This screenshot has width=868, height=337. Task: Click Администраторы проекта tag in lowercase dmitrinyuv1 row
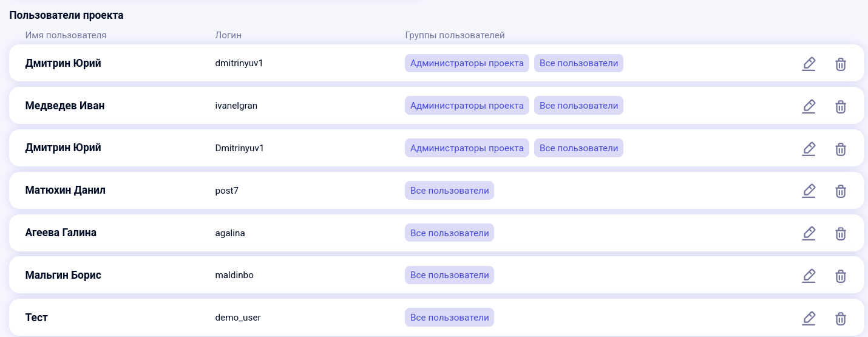point(467,63)
